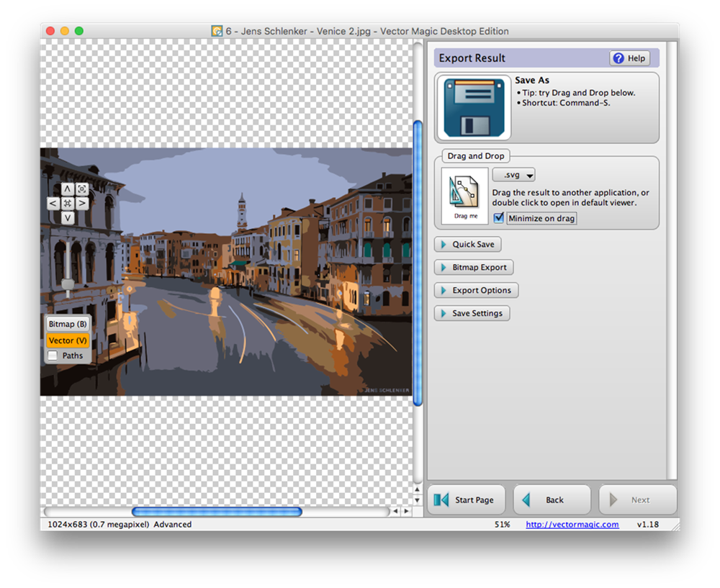Click the Save As floppy disk icon
The height and width of the screenshot is (588, 720).
click(474, 107)
